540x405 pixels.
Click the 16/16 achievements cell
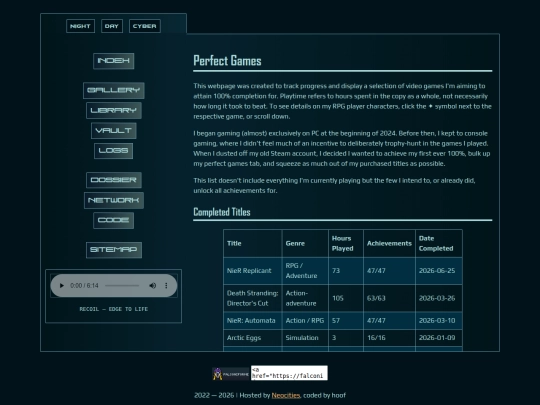(x=389, y=338)
